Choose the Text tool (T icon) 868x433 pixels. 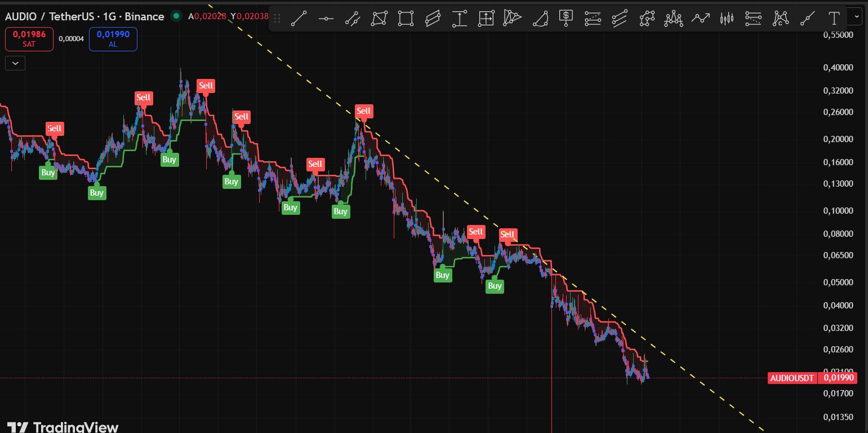pyautogui.click(x=834, y=19)
